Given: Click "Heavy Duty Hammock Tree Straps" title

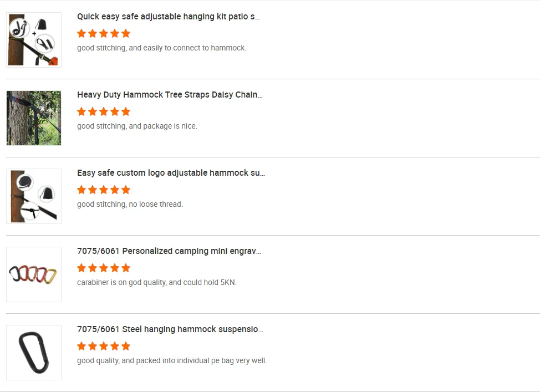Looking at the screenshot, I should pos(170,95).
